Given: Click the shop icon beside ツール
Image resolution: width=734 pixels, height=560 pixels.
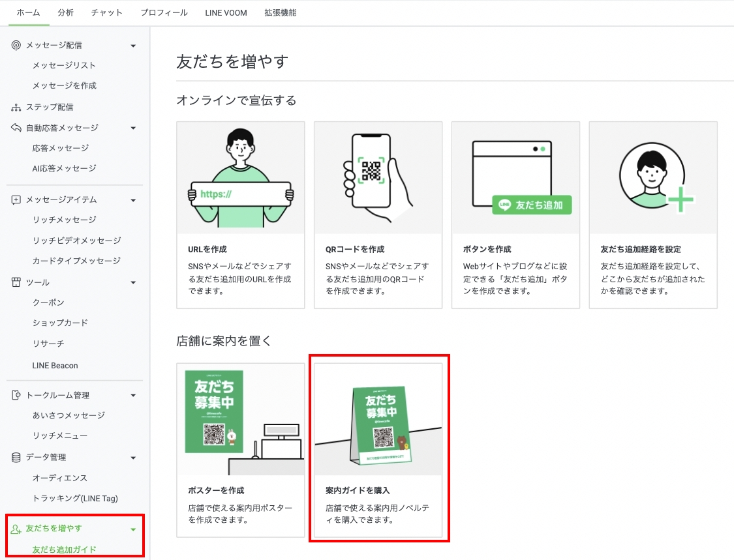Looking at the screenshot, I should 16,282.
